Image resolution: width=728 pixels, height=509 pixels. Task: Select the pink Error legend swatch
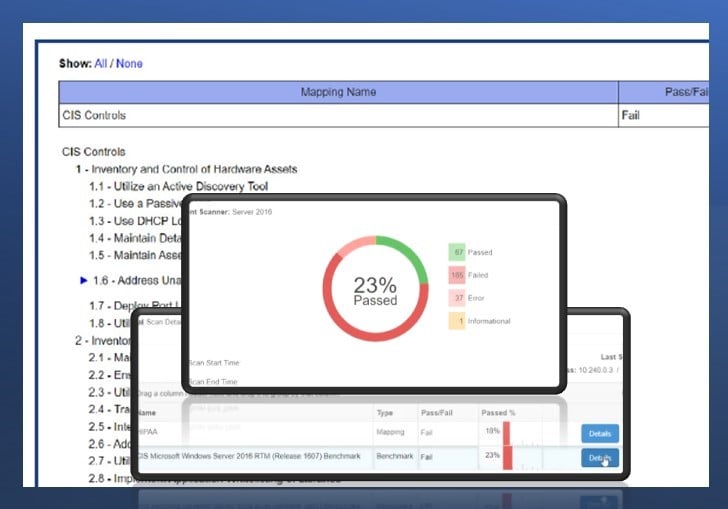pyautogui.click(x=456, y=297)
